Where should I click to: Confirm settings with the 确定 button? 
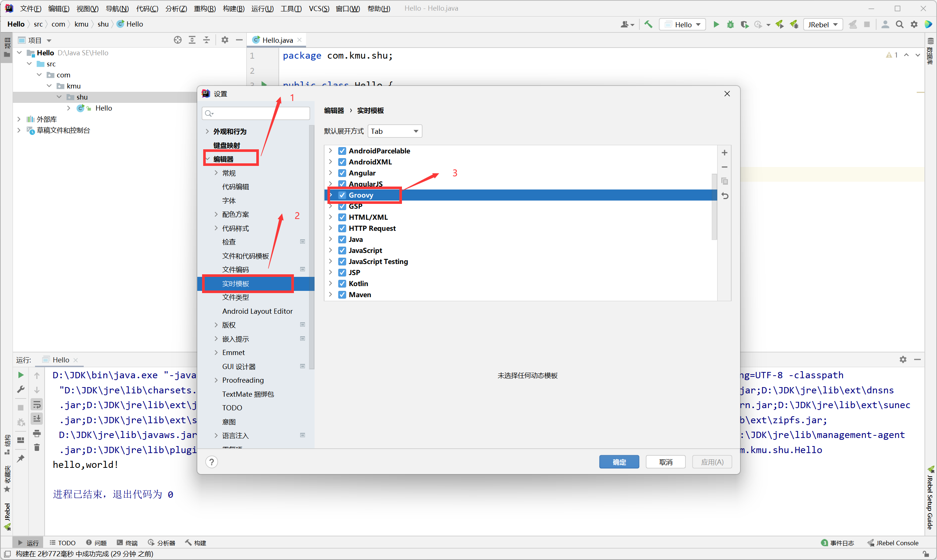pos(619,462)
